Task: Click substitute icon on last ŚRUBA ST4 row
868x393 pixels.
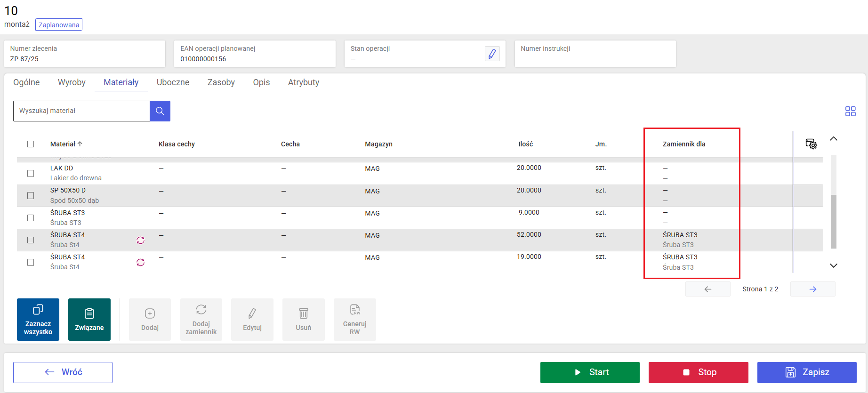Action: tap(140, 262)
